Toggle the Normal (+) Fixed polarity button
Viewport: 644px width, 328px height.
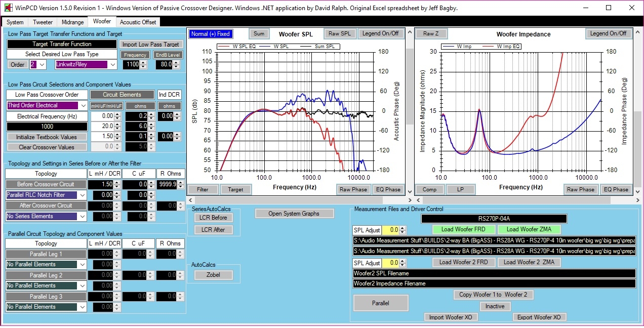click(210, 34)
